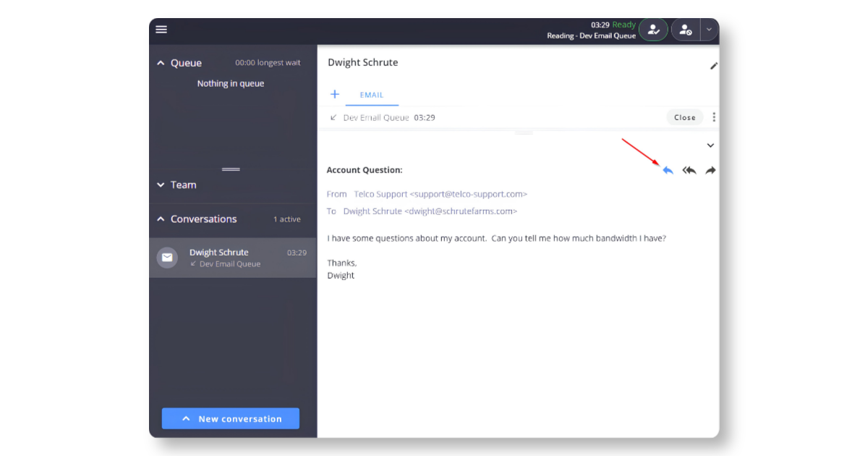Click the email envelope icon for Dwight Schrute

click(168, 258)
